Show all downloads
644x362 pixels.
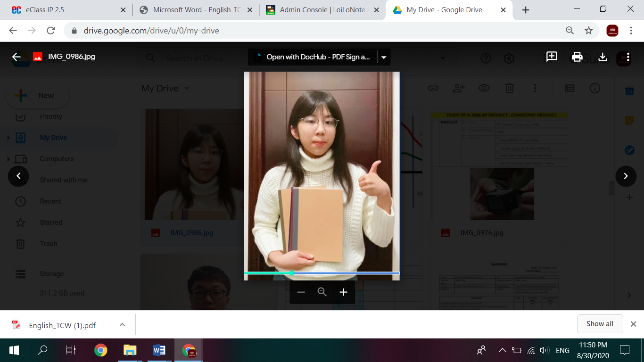(600, 324)
